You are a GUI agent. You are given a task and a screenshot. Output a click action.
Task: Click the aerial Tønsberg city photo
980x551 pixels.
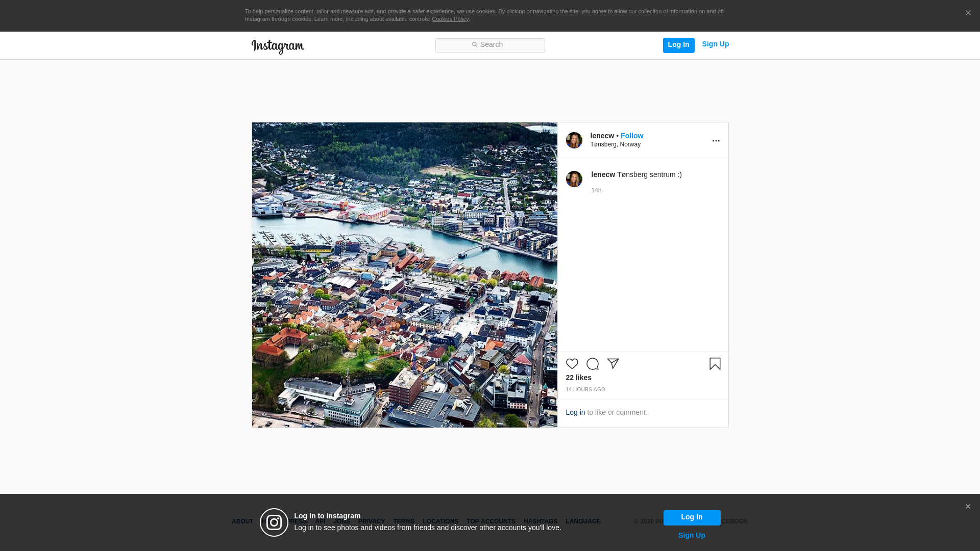tap(404, 274)
